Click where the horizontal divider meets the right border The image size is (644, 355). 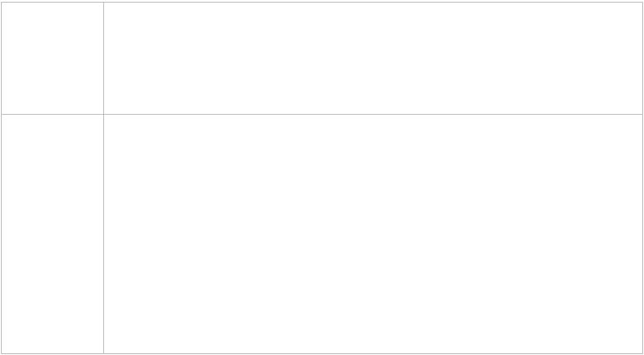[642, 114]
